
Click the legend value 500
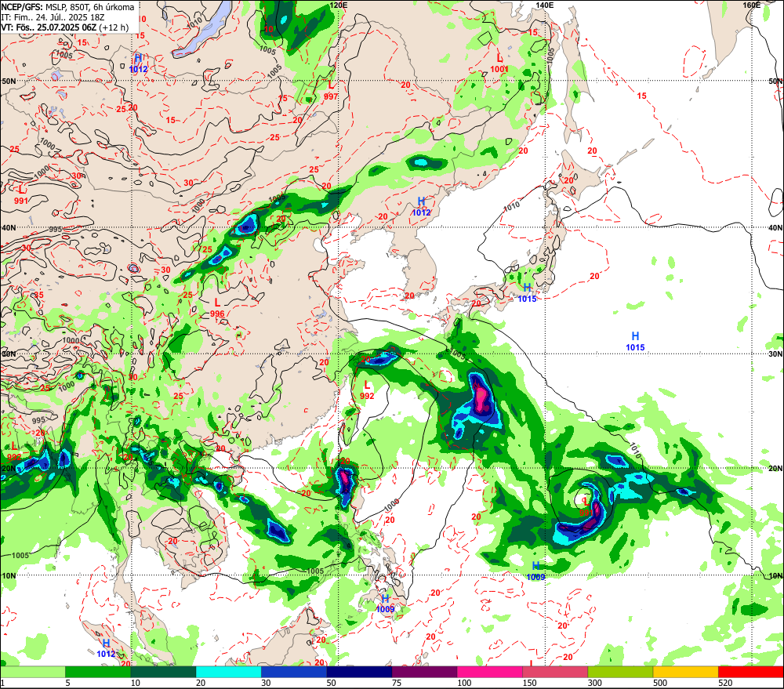point(660,683)
